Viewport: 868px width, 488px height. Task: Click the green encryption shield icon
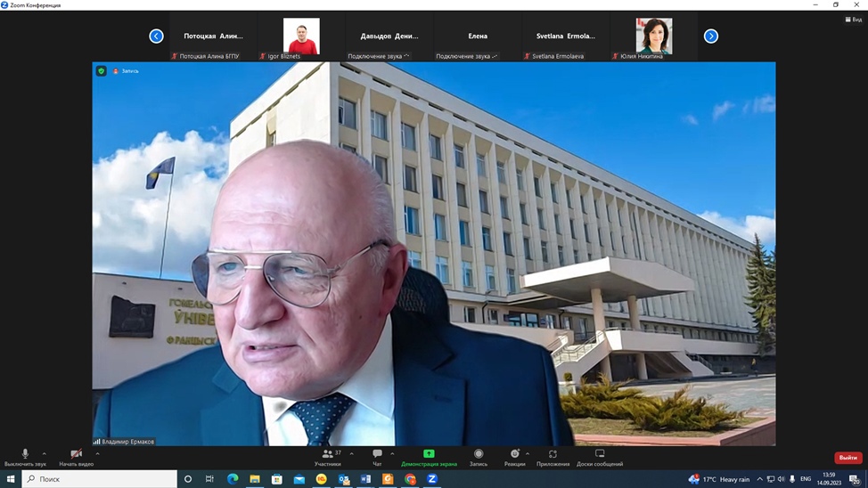point(102,71)
